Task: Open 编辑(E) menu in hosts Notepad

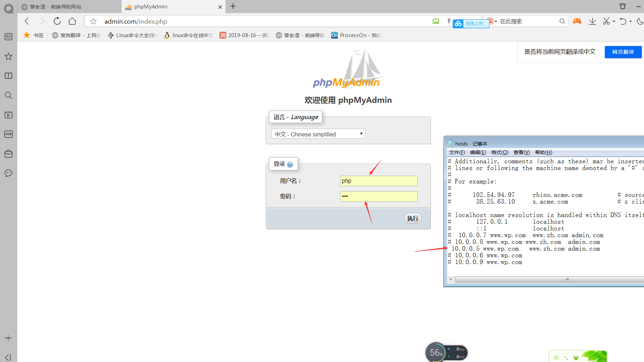Action: tap(478, 152)
